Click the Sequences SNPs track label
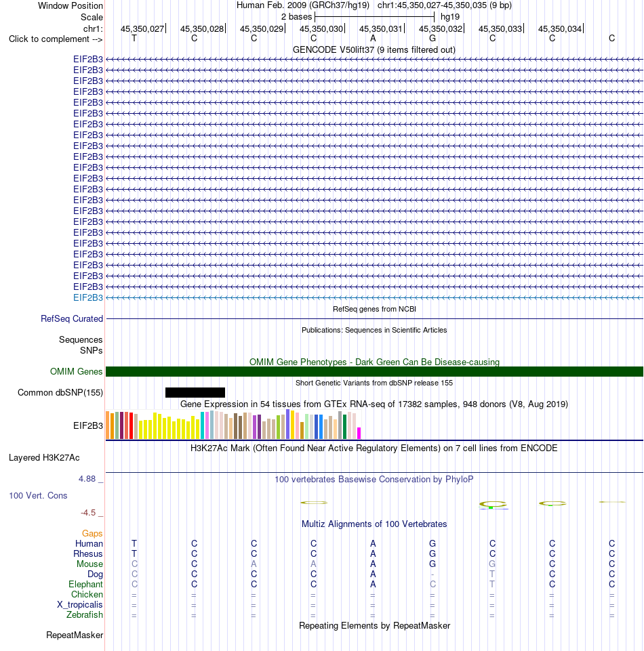Image resolution: width=644 pixels, height=651 pixels. 81,345
